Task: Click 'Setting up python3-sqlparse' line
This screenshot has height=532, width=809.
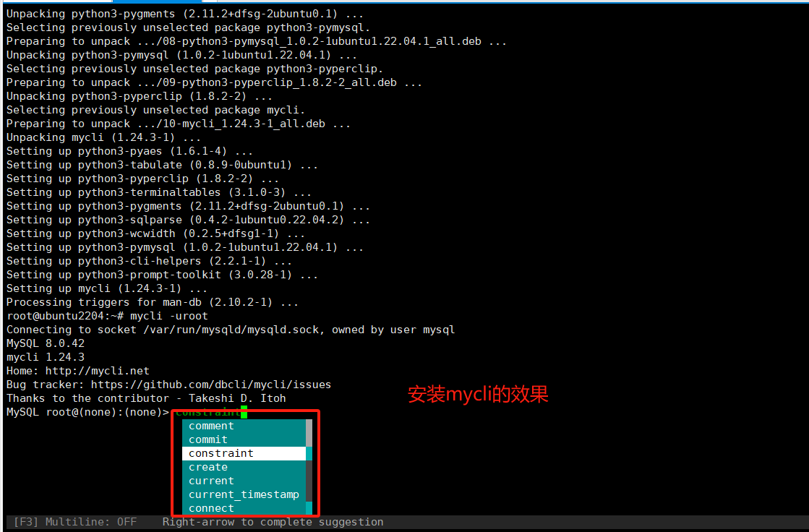Action: click(x=188, y=220)
